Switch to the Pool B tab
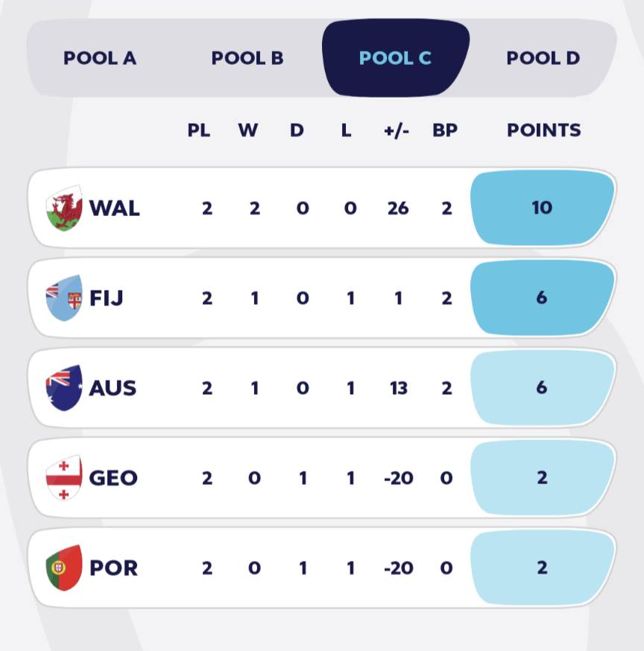The image size is (644, 651). [x=247, y=58]
